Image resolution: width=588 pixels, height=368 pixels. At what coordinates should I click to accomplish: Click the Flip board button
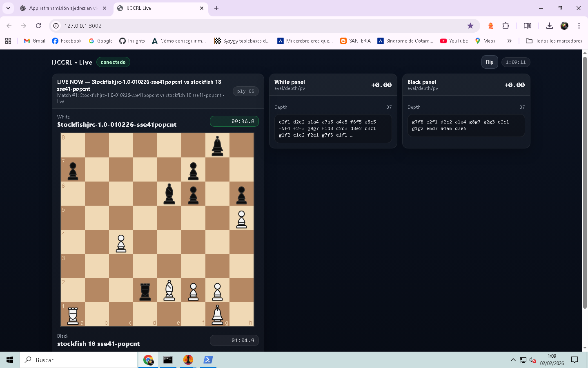coord(489,62)
